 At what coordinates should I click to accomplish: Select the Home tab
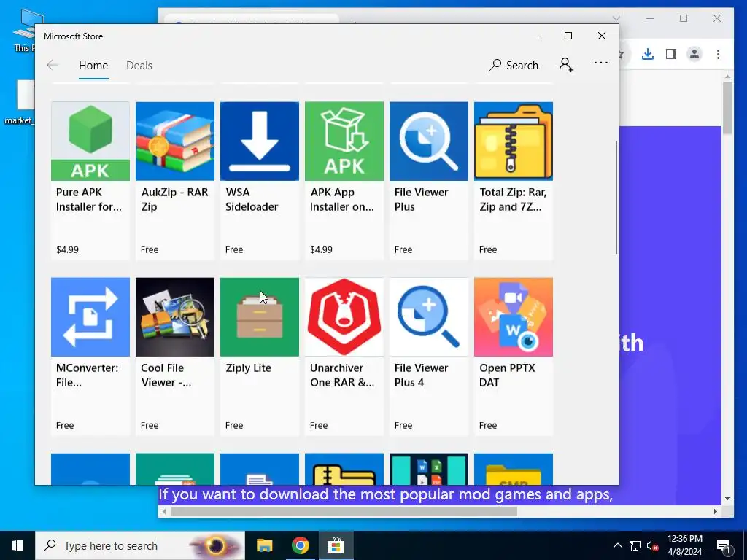coord(93,65)
